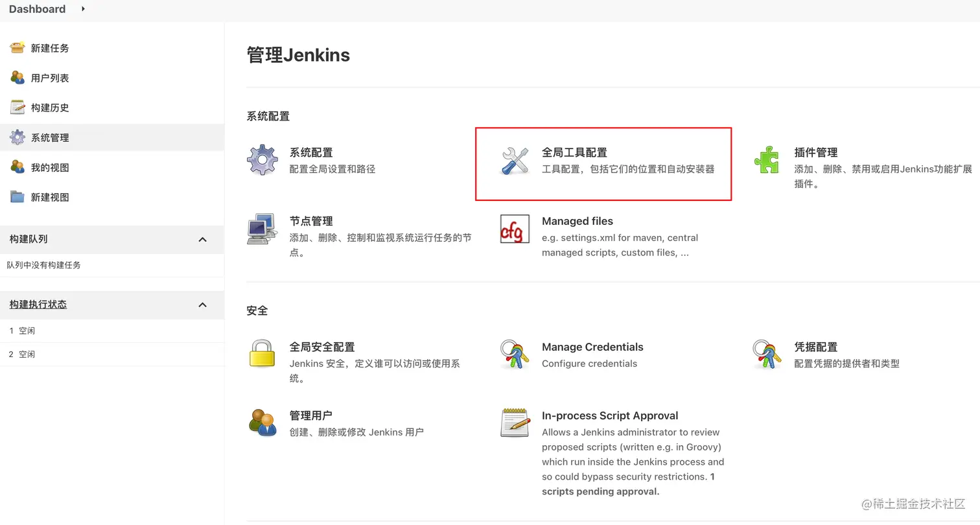The height and width of the screenshot is (525, 980).
Task: Click description '创建、删除或修改 Jenkins 用户'
Action: pos(356,432)
